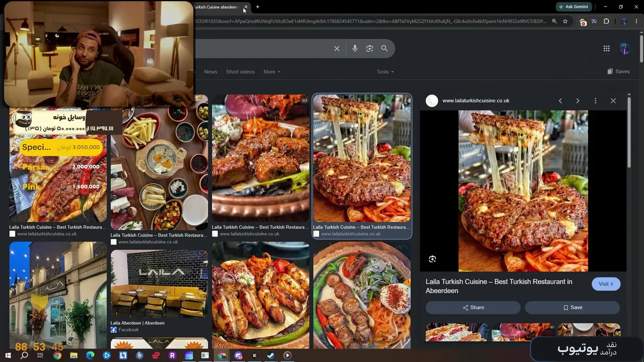Image resolution: width=644 pixels, height=362 pixels.
Task: Open the red-badged extension icon in toolbar
Action: pyautogui.click(x=583, y=22)
